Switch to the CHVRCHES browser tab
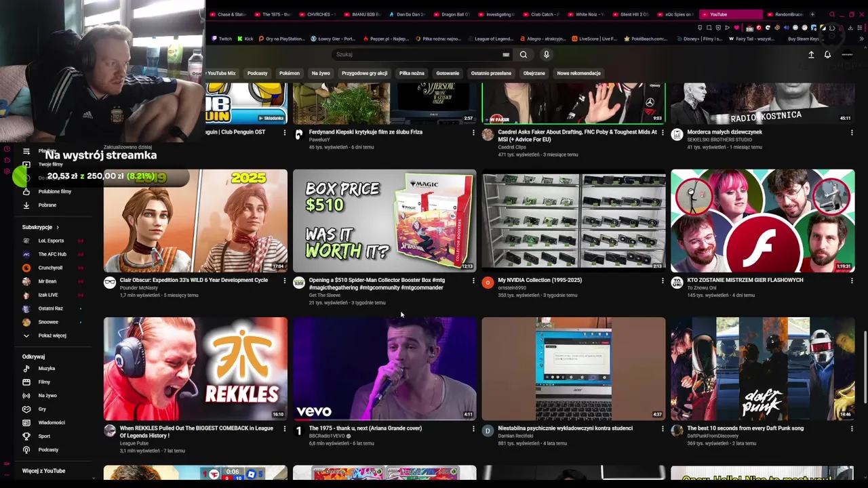 point(318,14)
